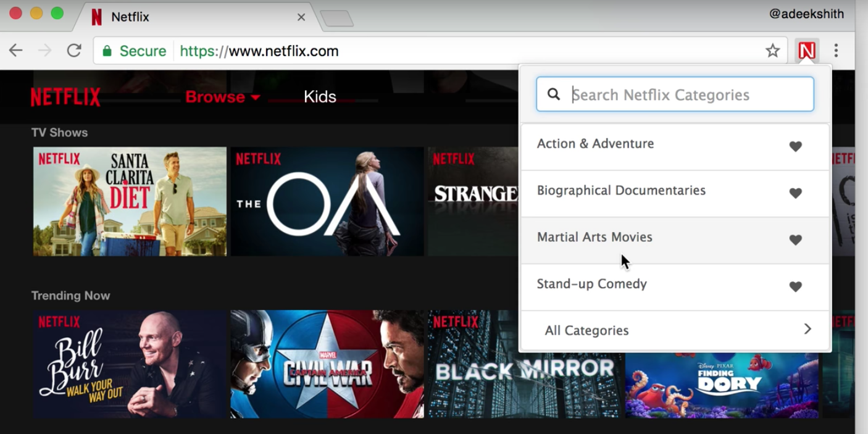The image size is (868, 434).
Task: Bookmark this page with the star icon
Action: (772, 51)
